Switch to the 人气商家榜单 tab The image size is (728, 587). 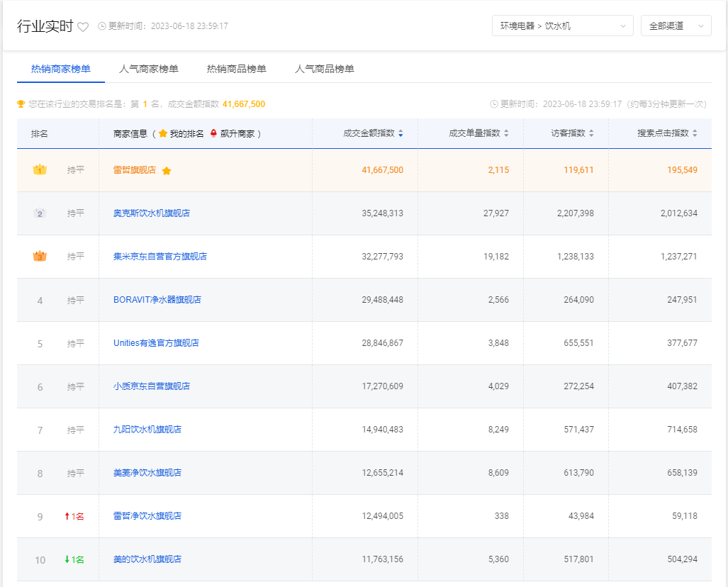149,69
